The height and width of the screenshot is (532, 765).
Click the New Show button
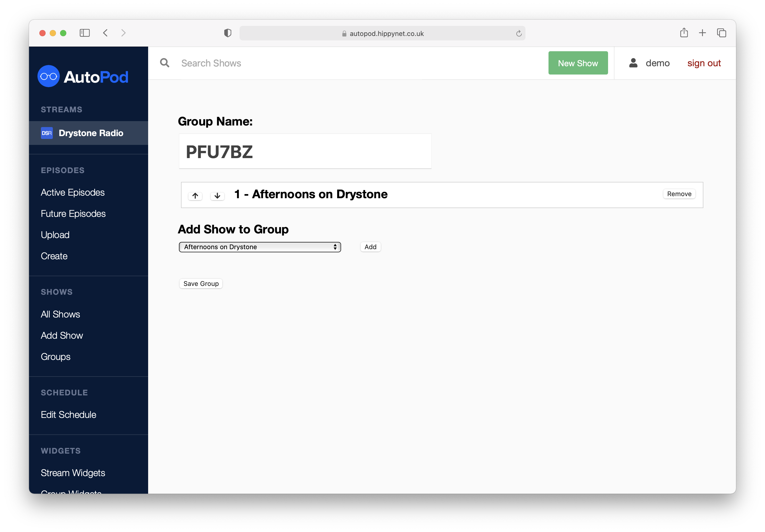click(578, 63)
